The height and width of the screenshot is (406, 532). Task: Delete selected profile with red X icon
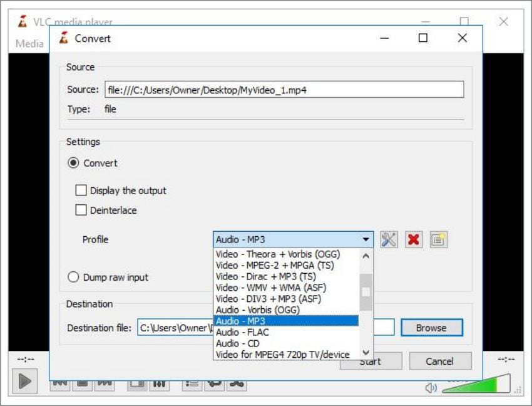coord(414,239)
